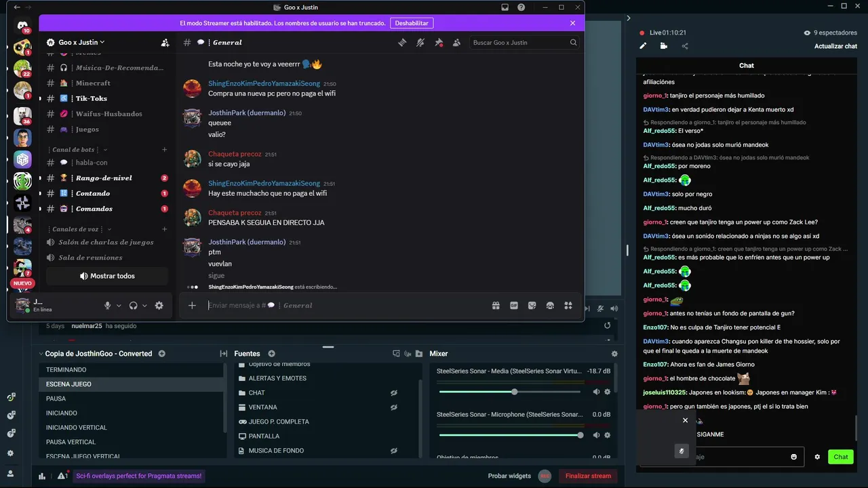Click plus attachment button in message bar
868x488 pixels.
[192, 306]
